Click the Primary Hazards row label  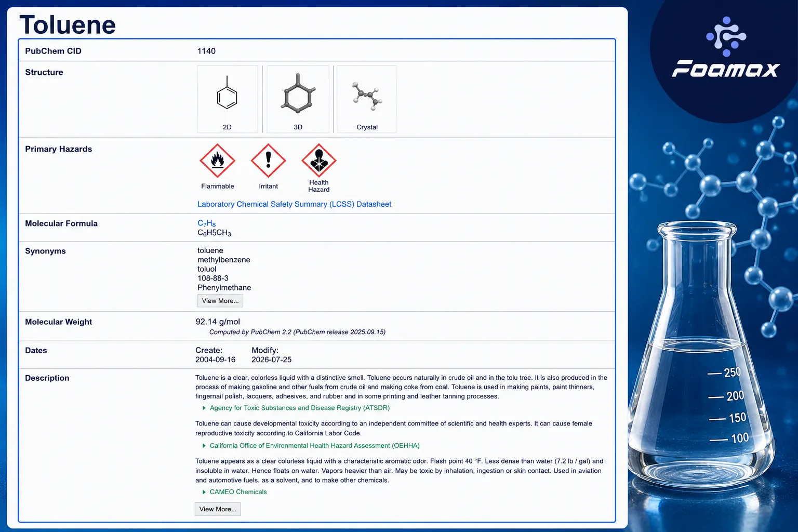pyautogui.click(x=59, y=149)
